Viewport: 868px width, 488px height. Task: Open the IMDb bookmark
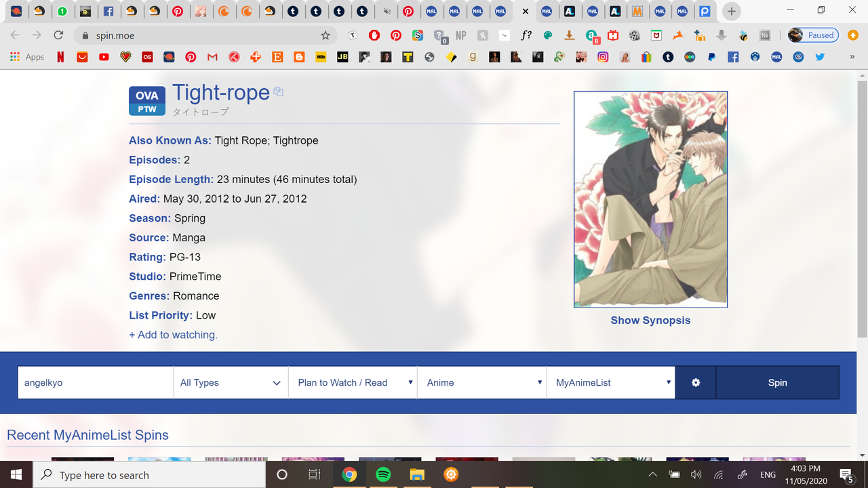tap(321, 58)
